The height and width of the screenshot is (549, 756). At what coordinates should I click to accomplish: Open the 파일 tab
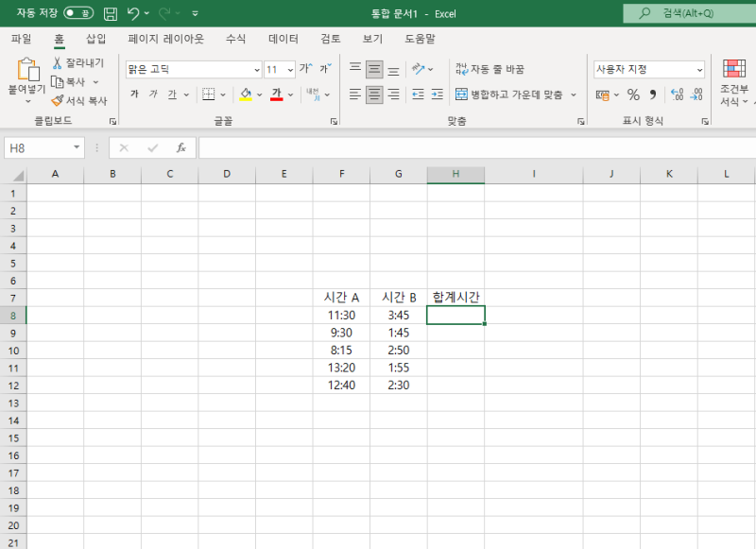point(21,39)
